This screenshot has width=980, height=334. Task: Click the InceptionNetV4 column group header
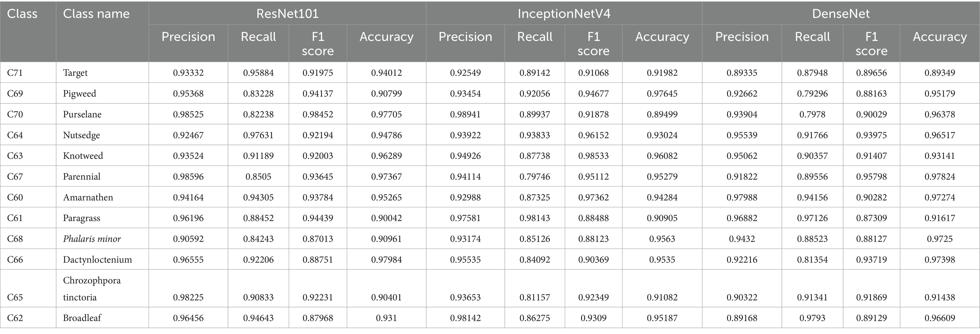(564, 14)
